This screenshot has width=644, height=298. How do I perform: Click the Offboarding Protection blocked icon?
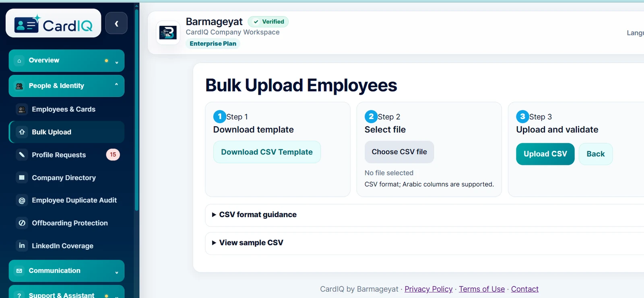(22, 223)
